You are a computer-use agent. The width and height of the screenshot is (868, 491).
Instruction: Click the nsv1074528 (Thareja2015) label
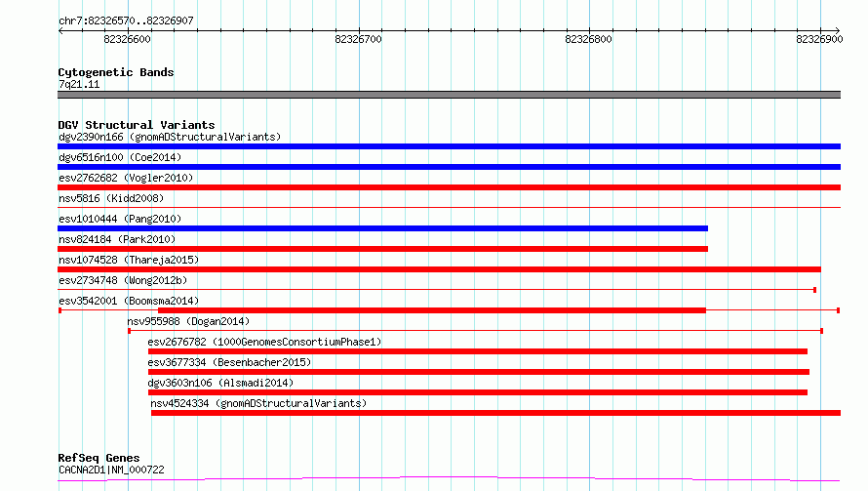[x=129, y=260]
